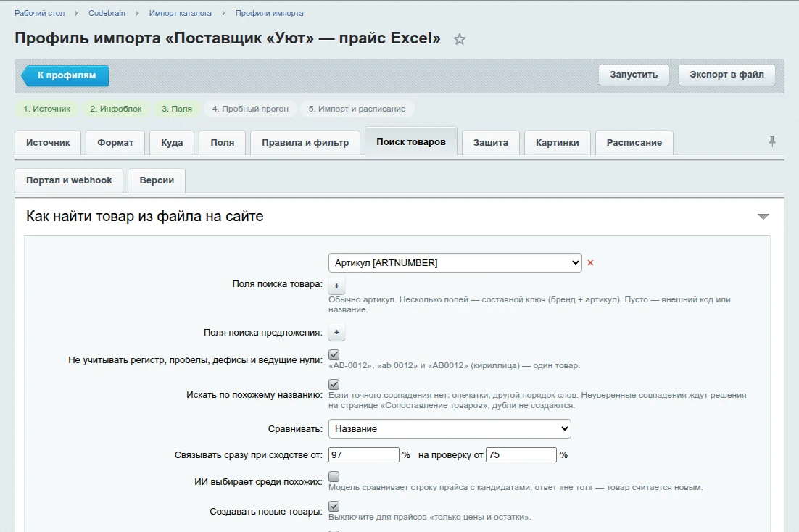Open step 5. Импорт и расписание
799x532 pixels.
point(357,109)
